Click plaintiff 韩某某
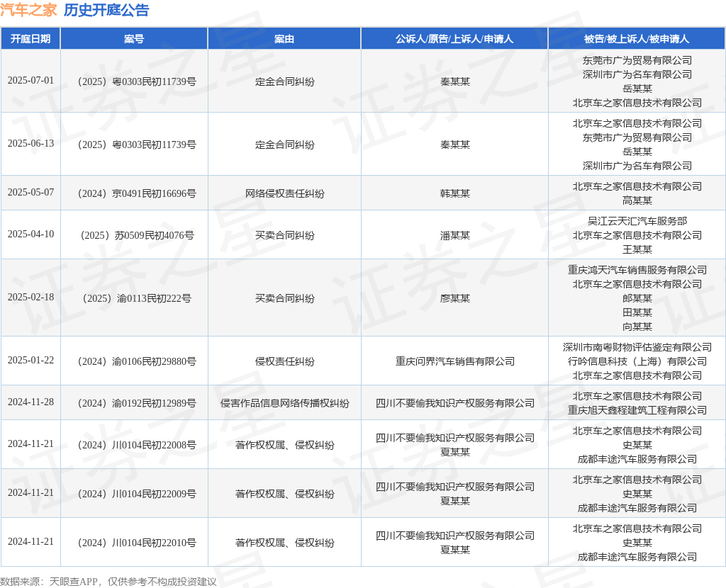The height and width of the screenshot is (588, 726). 454,193
